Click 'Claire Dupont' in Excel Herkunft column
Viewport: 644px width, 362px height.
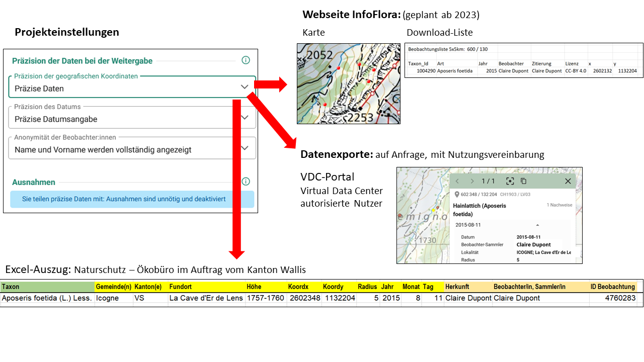[468, 298]
